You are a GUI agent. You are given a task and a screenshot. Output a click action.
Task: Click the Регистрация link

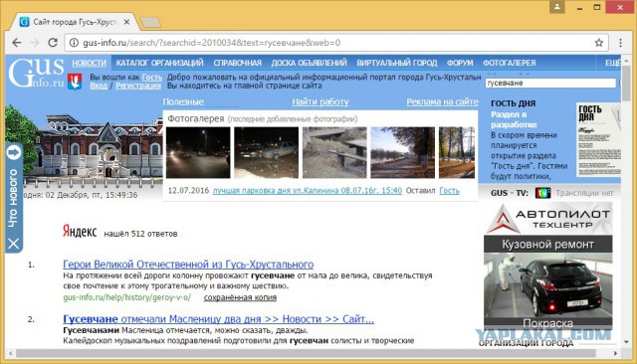click(138, 86)
